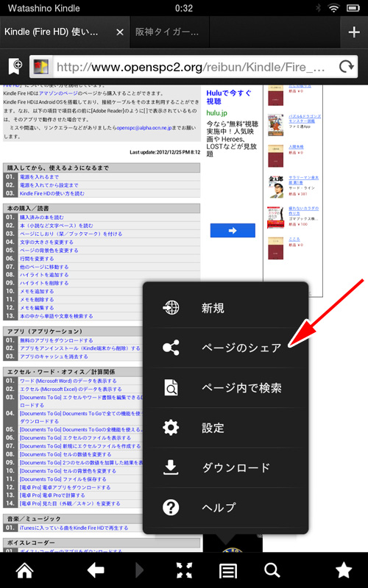Open link 電源を入れてから設定まで
The image size is (368, 588).
pyautogui.click(x=49, y=185)
